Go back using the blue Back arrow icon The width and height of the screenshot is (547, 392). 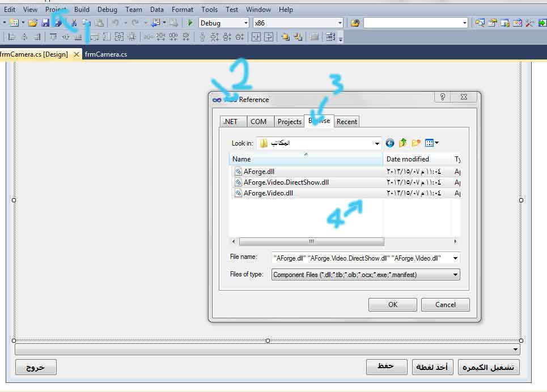pos(390,143)
